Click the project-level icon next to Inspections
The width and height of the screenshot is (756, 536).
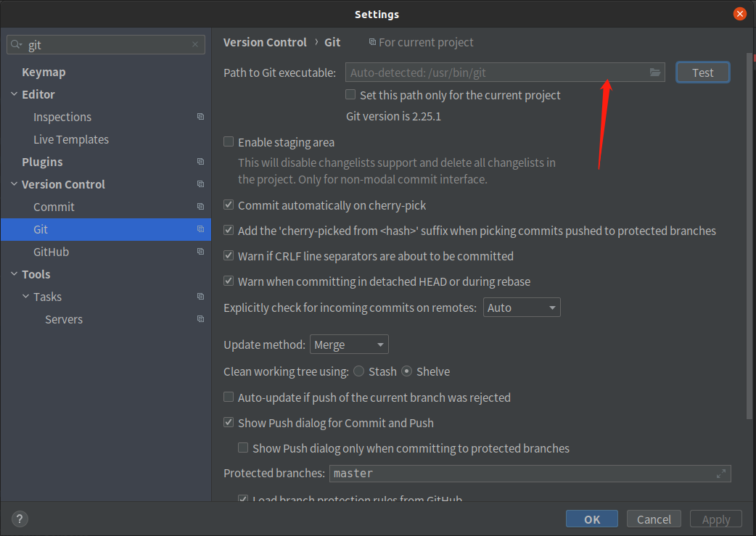tap(200, 117)
